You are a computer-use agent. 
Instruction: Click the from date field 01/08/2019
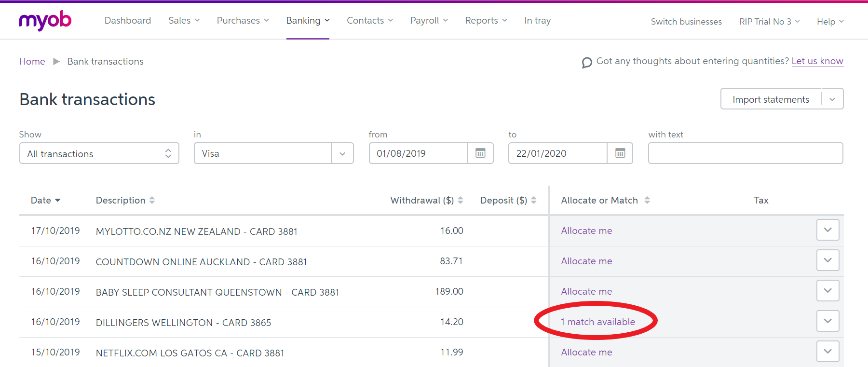[x=419, y=153]
